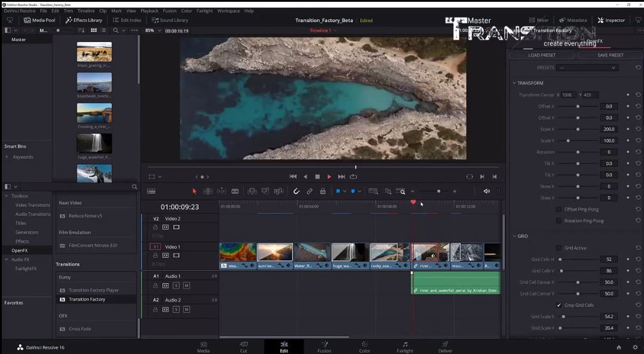
Task: Mute audio using the speaker icon
Action: (x=487, y=191)
